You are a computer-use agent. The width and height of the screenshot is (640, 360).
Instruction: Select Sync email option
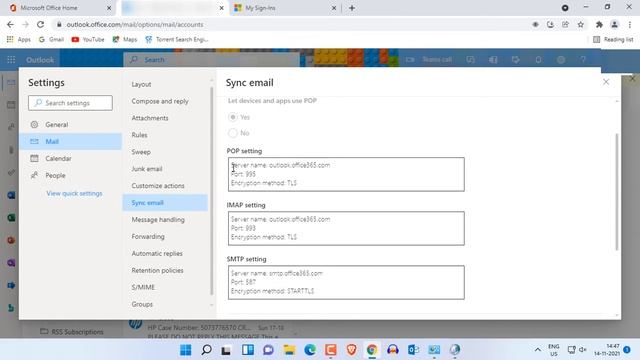(165, 202)
